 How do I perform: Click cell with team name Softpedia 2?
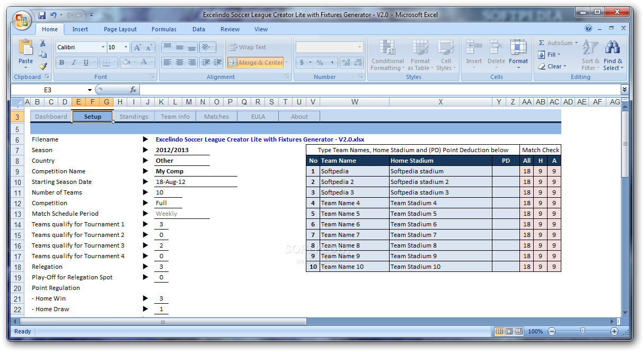(x=354, y=182)
